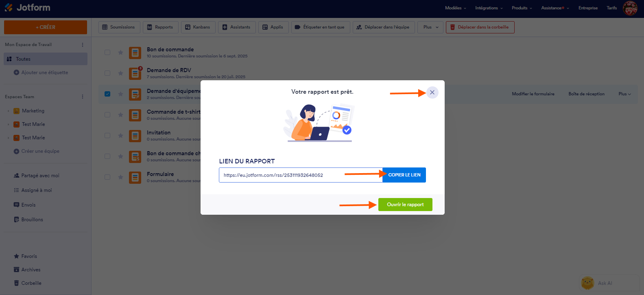This screenshot has height=295, width=644.
Task: Open the report with green button
Action: coord(405,205)
